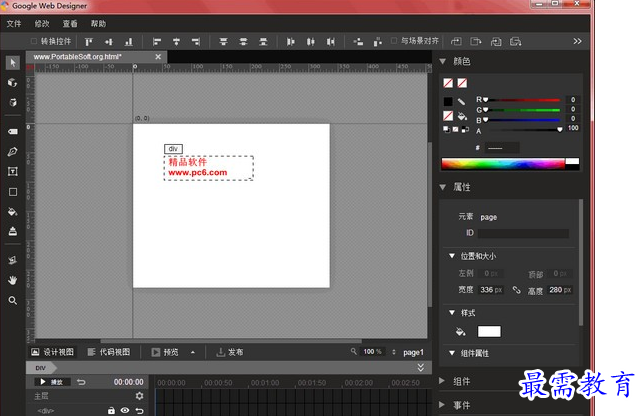Select the 3D stage rotate tool
Screen dimensions: 643x416
click(13, 102)
